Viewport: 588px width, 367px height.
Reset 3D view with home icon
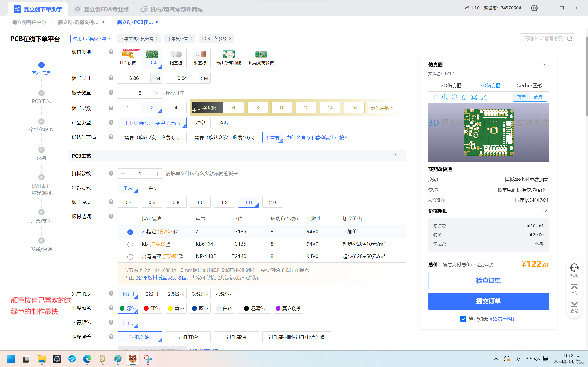point(464,97)
